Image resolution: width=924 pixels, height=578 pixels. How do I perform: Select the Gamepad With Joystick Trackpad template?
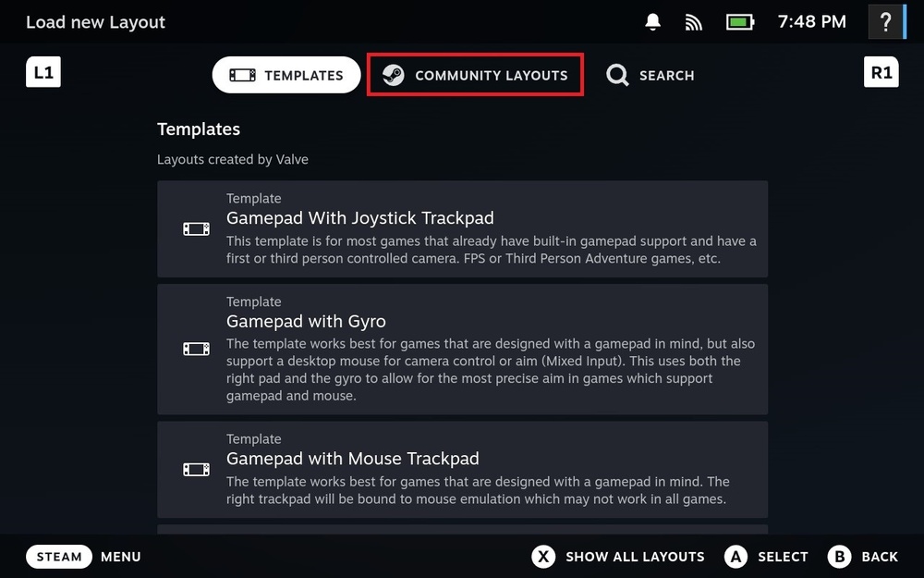(x=462, y=228)
